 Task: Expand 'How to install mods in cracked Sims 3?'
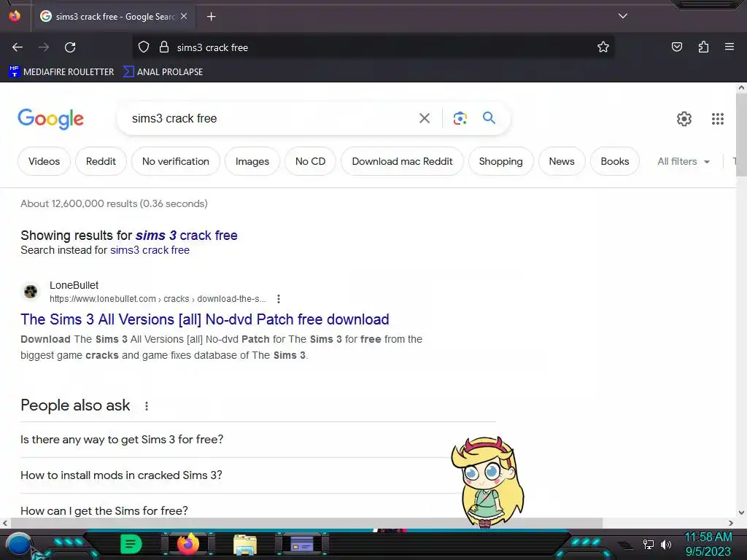258,475
